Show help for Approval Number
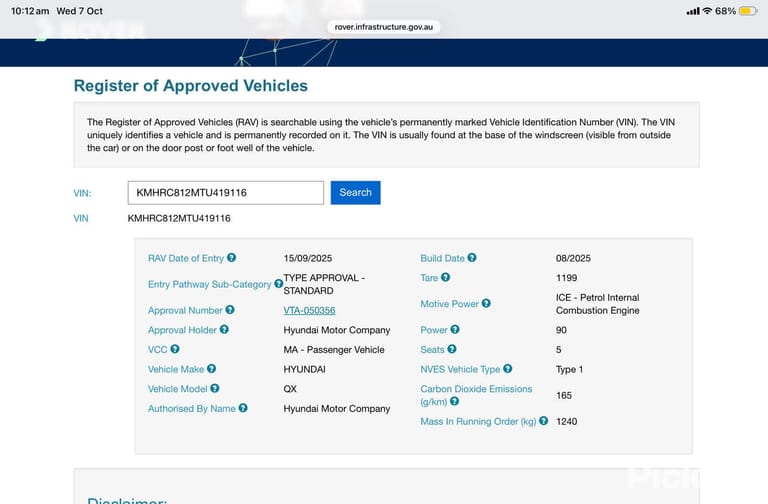This screenshot has height=504, width=768. click(230, 310)
